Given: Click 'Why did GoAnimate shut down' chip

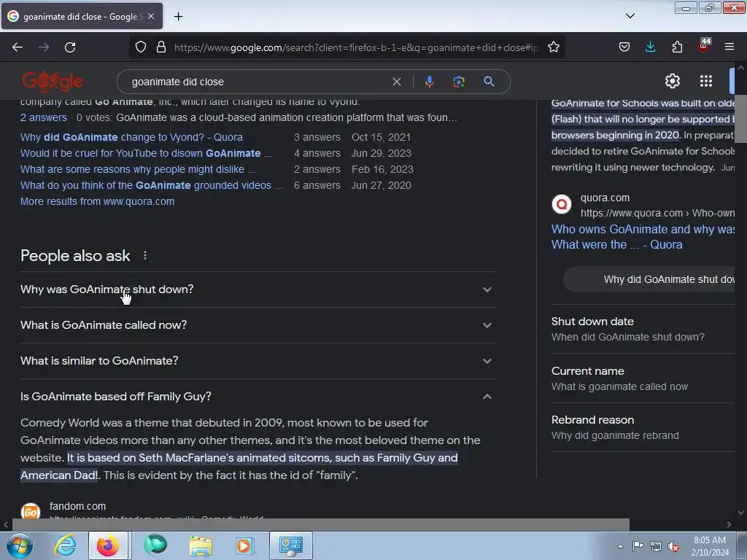Looking at the screenshot, I should [649, 279].
